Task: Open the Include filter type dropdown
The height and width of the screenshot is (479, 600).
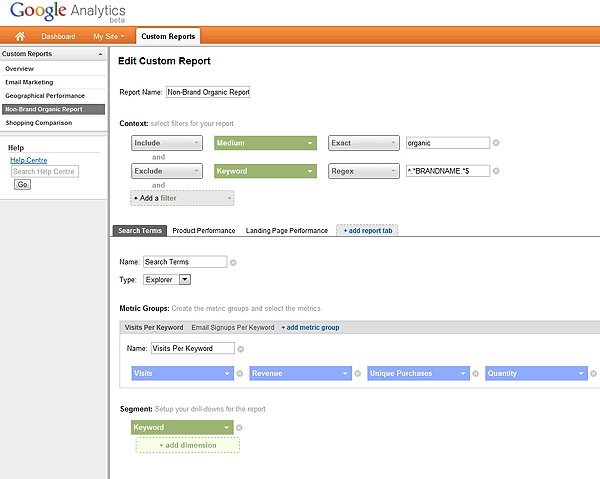Action: click(x=167, y=143)
